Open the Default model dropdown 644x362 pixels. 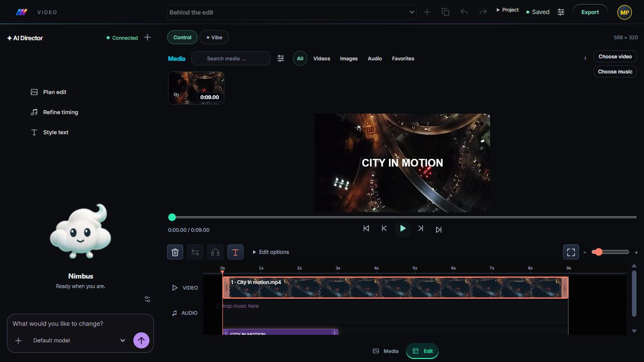click(x=79, y=340)
